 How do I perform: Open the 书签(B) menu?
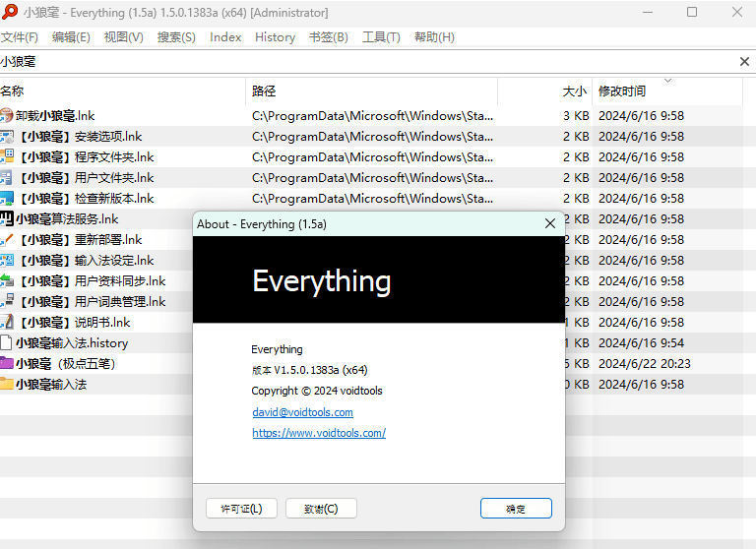[x=328, y=37]
